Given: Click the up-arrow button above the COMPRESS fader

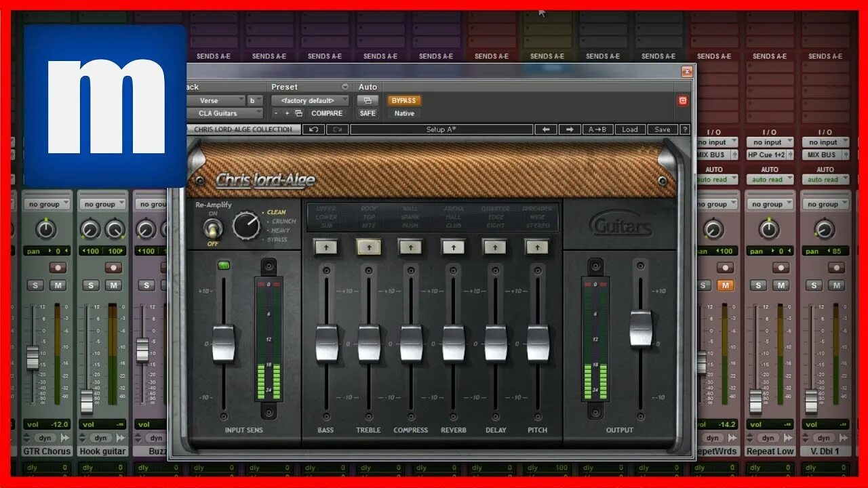Looking at the screenshot, I should [x=411, y=247].
